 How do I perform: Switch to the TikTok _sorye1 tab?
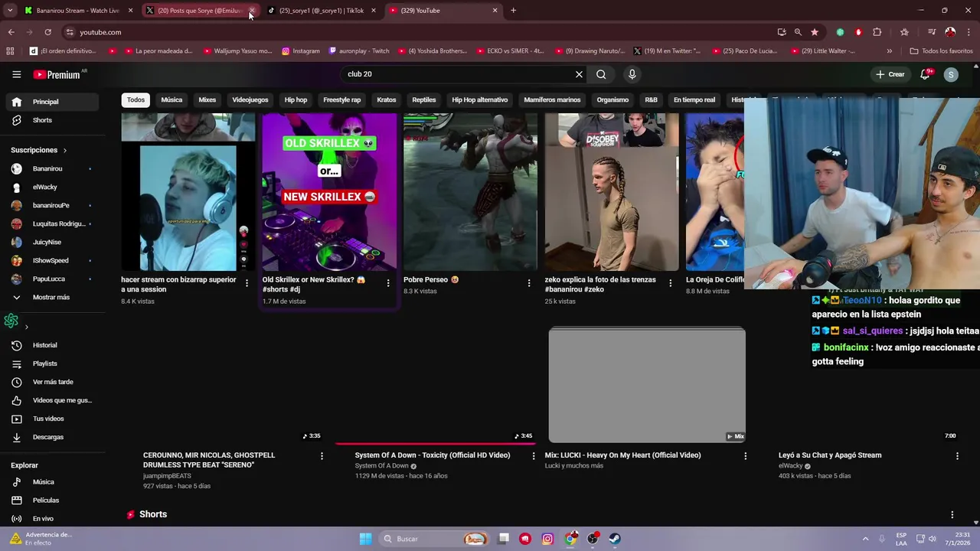point(322,11)
